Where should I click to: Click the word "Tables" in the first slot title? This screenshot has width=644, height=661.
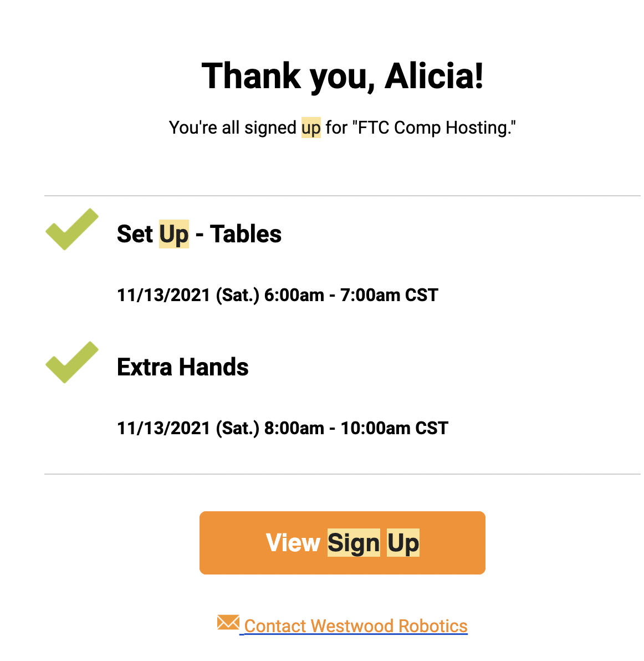point(246,234)
